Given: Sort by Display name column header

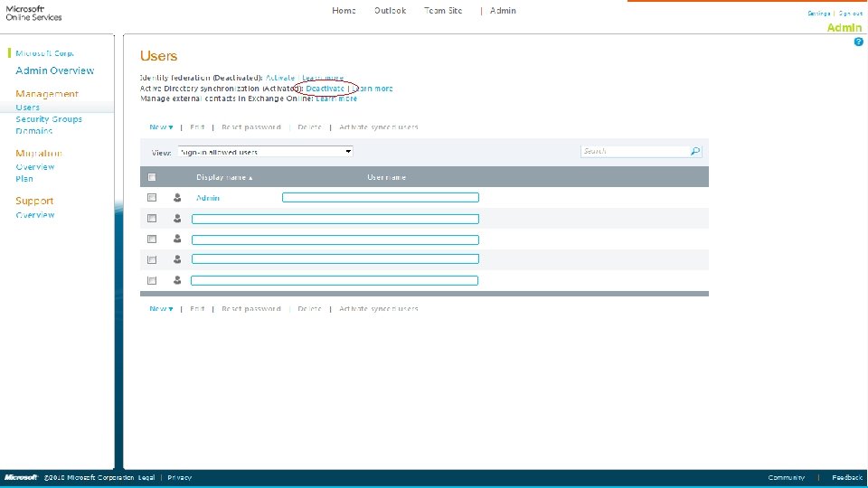Looking at the screenshot, I should (x=224, y=178).
